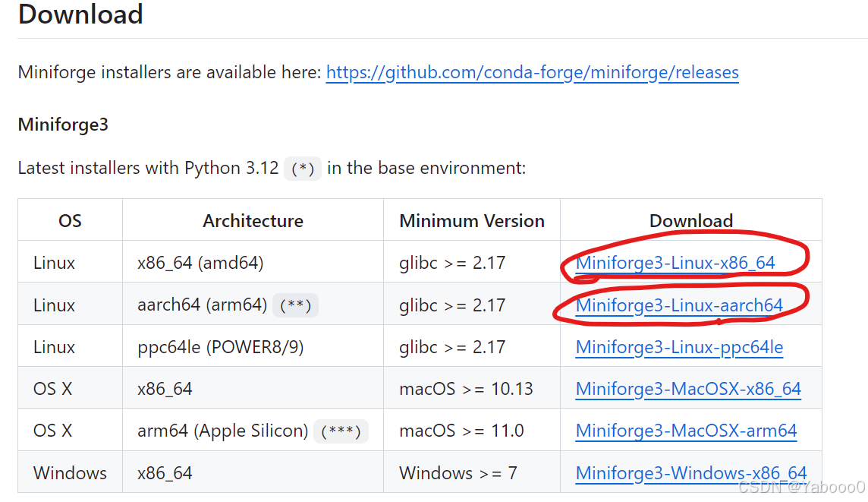Click "glibc >= 2.17" in the amd64 row
868x502 pixels.
coord(452,264)
